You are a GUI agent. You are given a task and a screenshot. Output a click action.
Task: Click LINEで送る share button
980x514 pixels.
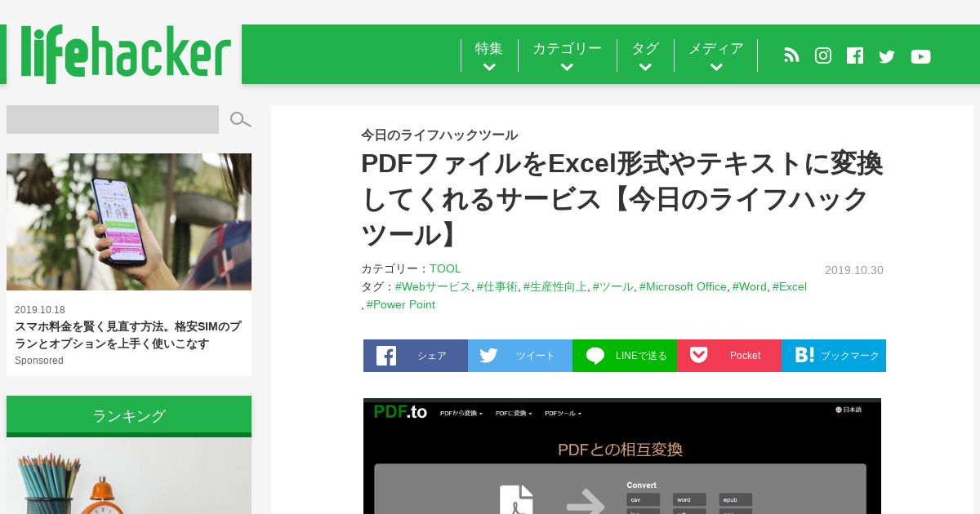(625, 356)
